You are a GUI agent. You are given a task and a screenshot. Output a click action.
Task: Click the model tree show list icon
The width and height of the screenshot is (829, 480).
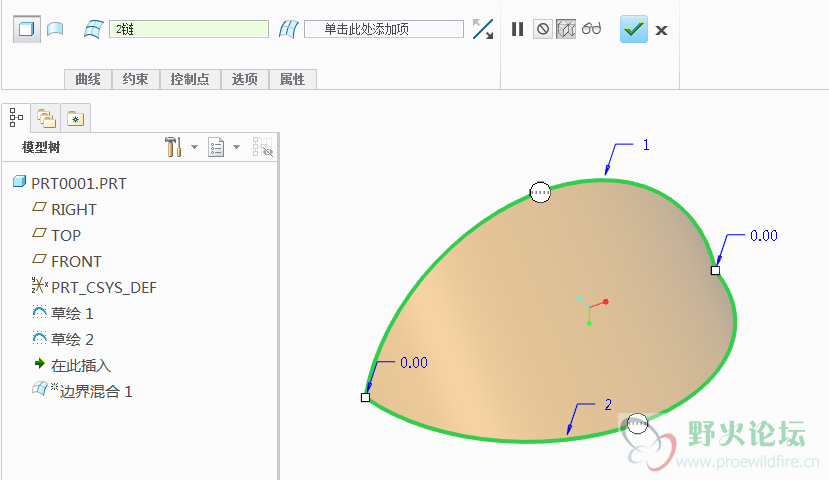coord(216,147)
